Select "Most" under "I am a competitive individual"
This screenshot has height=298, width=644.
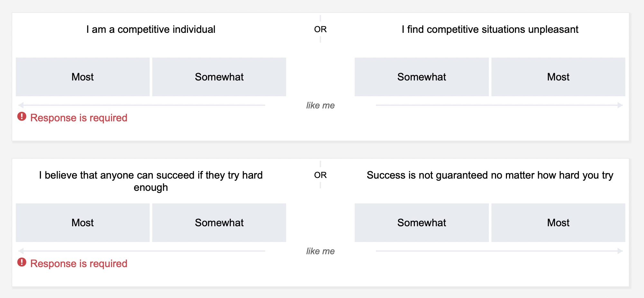tap(83, 77)
